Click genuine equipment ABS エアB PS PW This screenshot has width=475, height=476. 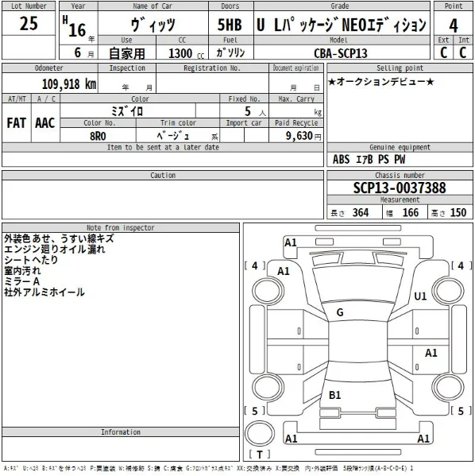tap(369, 160)
